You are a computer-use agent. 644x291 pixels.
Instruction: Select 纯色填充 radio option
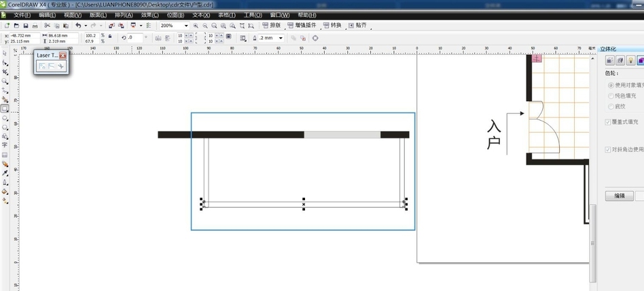(x=610, y=96)
